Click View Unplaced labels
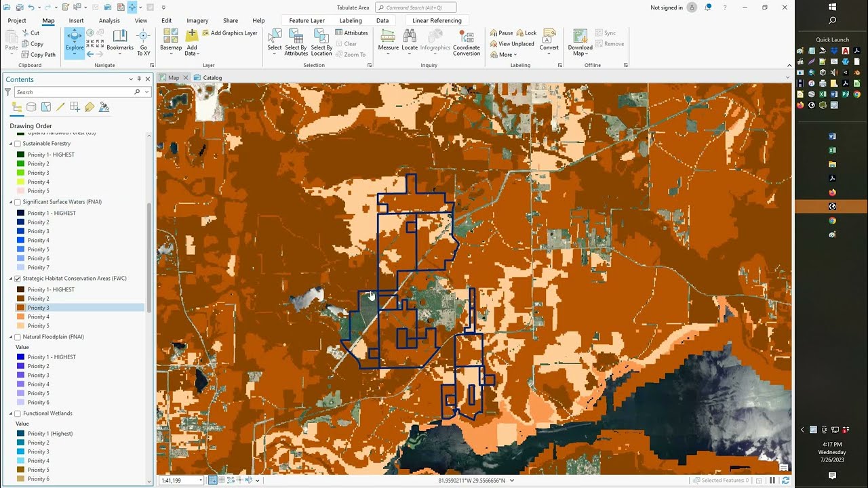This screenshot has height=488, width=868. 511,43
